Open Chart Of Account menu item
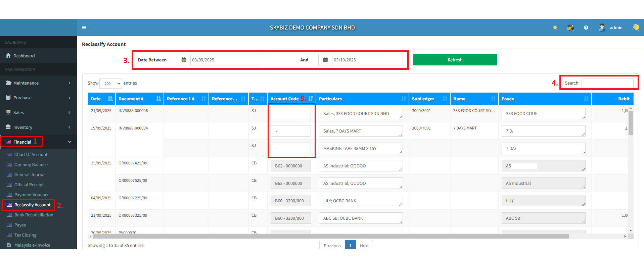The image size is (644, 257). pos(31,154)
